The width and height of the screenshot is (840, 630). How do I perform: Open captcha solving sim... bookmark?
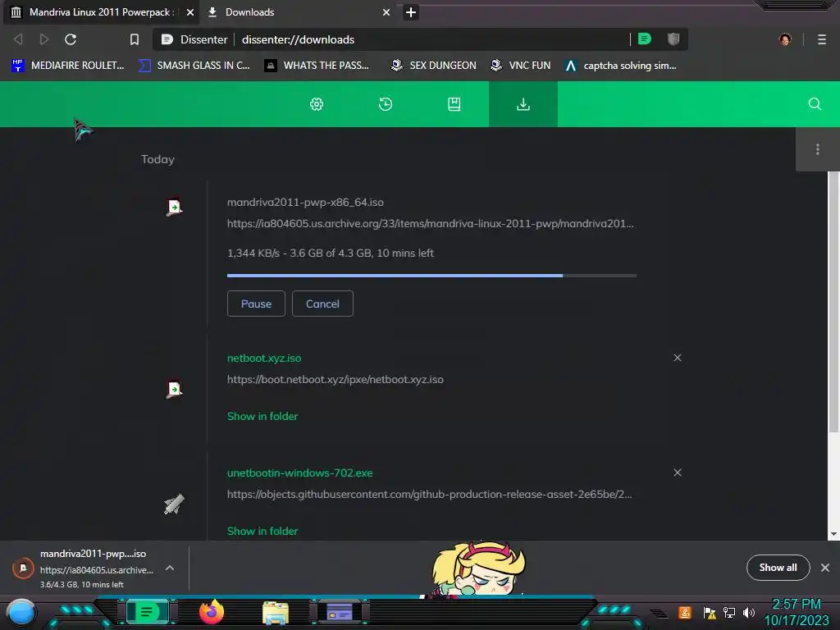point(622,66)
